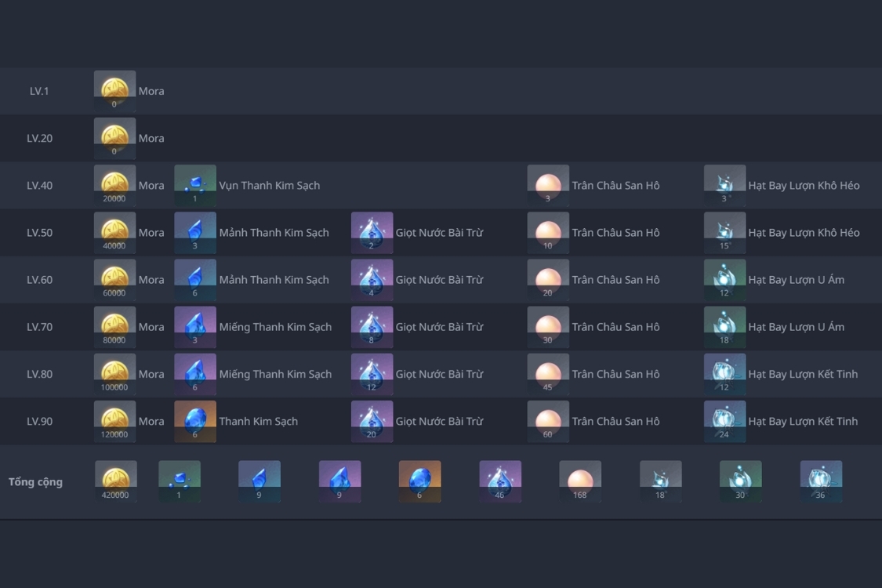Screen dimensions: 882x588
Task: Select the 20000 Mora icon in LV.40 row
Action: point(114,185)
